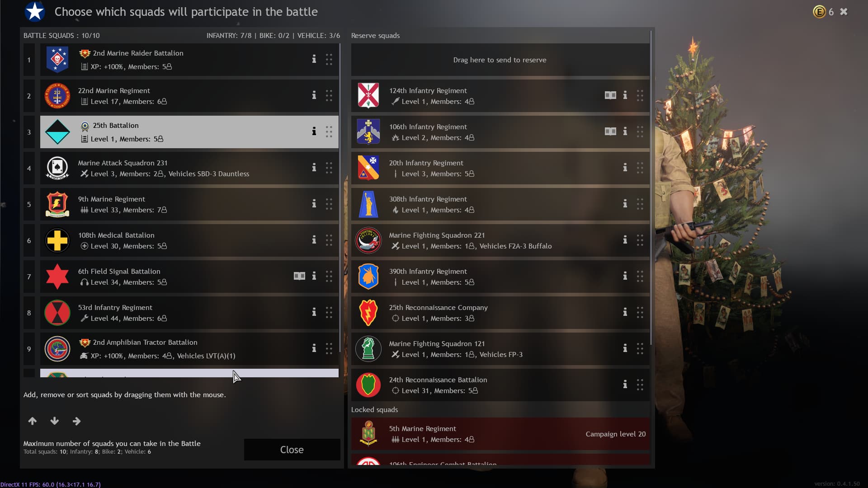This screenshot has height=488, width=868.
Task: Click the gold currency coin icon
Action: (819, 12)
